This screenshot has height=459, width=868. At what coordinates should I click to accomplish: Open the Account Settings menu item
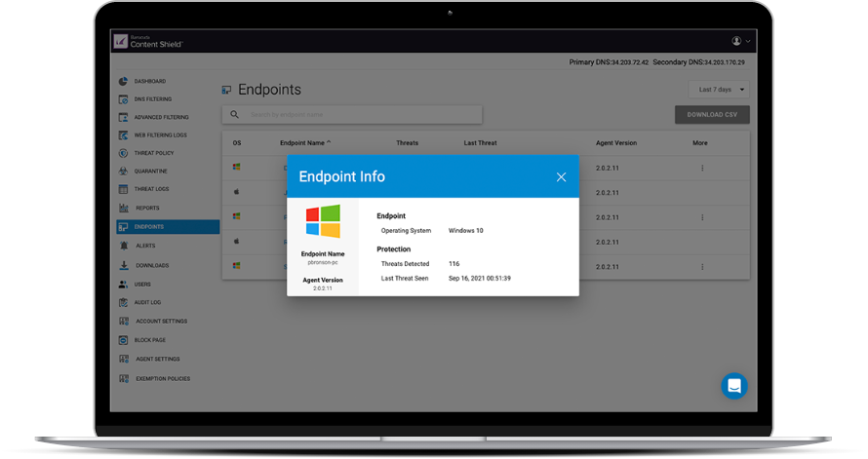162,322
